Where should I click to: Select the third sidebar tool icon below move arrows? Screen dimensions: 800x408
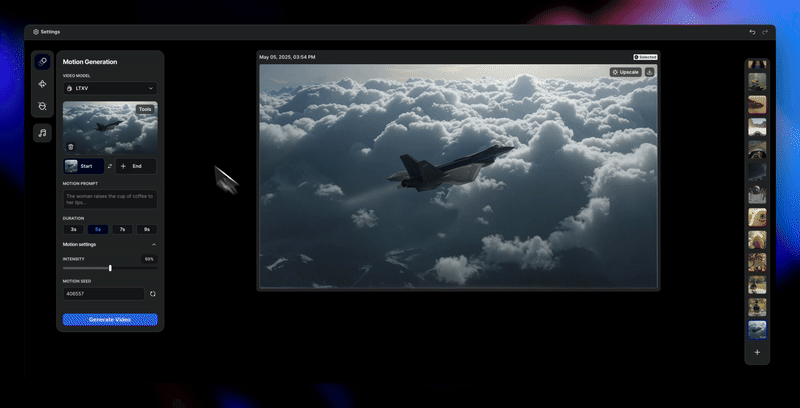(x=42, y=106)
